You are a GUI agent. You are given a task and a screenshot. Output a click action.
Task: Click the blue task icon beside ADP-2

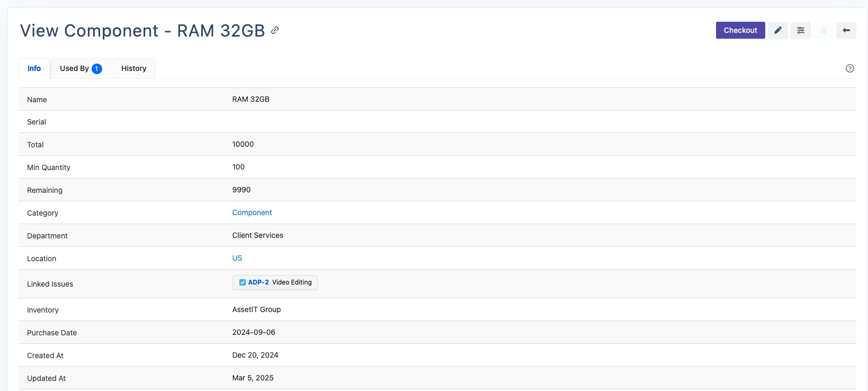[243, 282]
